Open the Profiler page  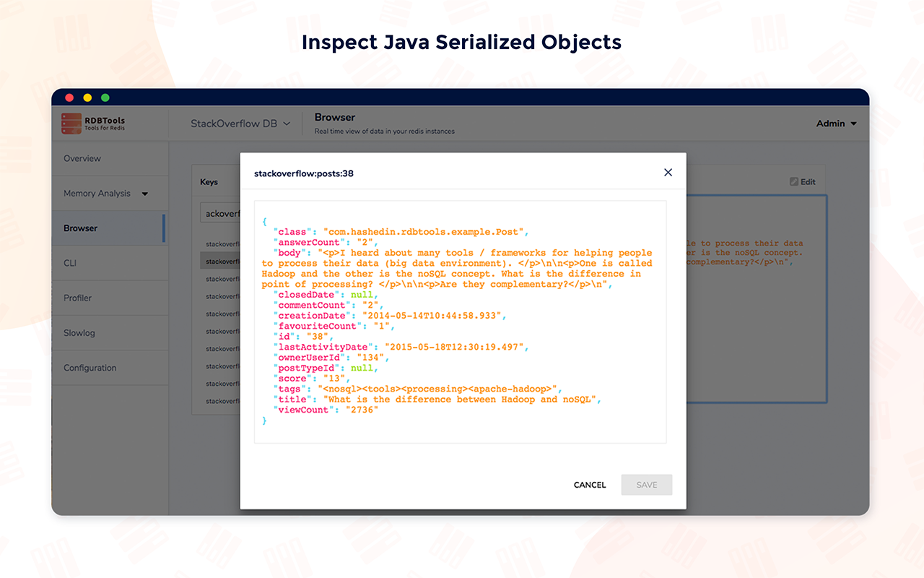[77, 298]
